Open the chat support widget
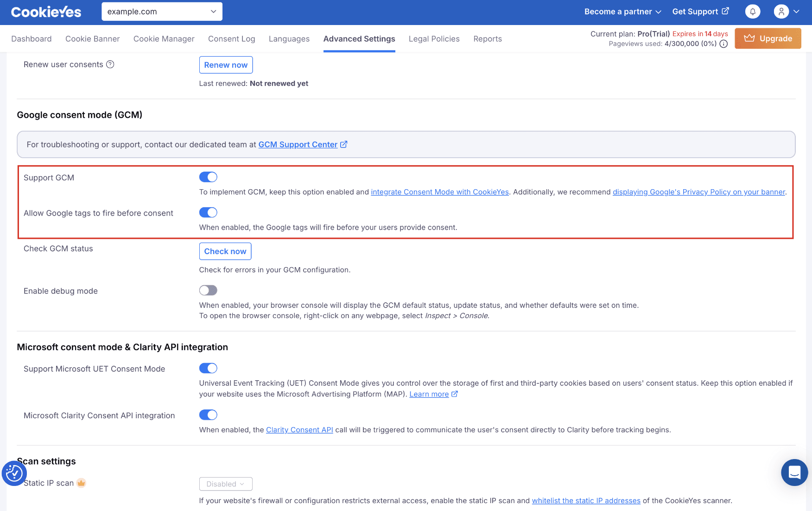The height and width of the screenshot is (511, 812). (794, 473)
